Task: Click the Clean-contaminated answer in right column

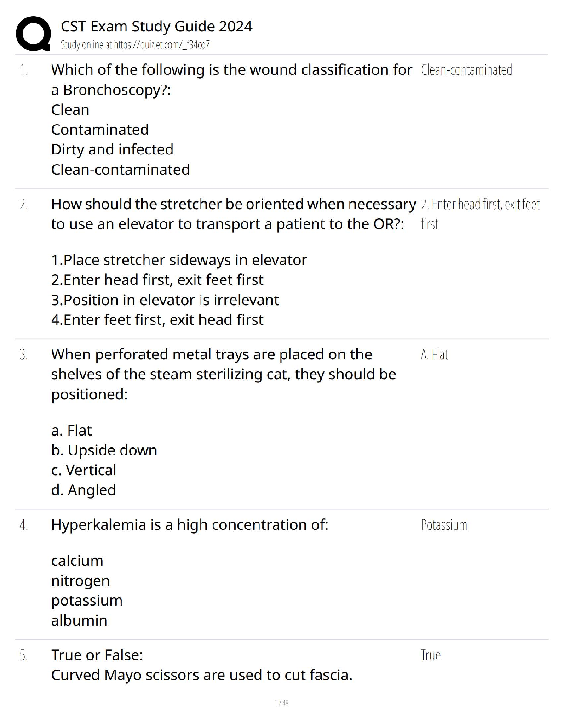Action: (x=466, y=70)
